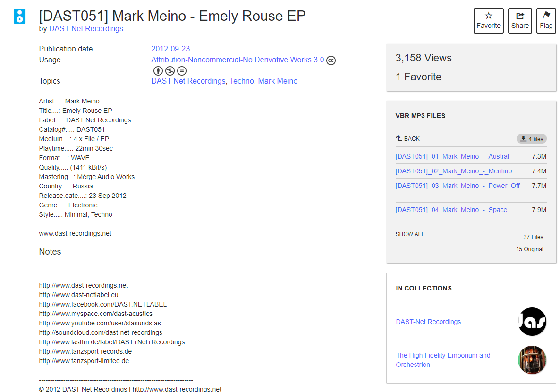Click the Flag icon
560x392 pixels.
546,16
